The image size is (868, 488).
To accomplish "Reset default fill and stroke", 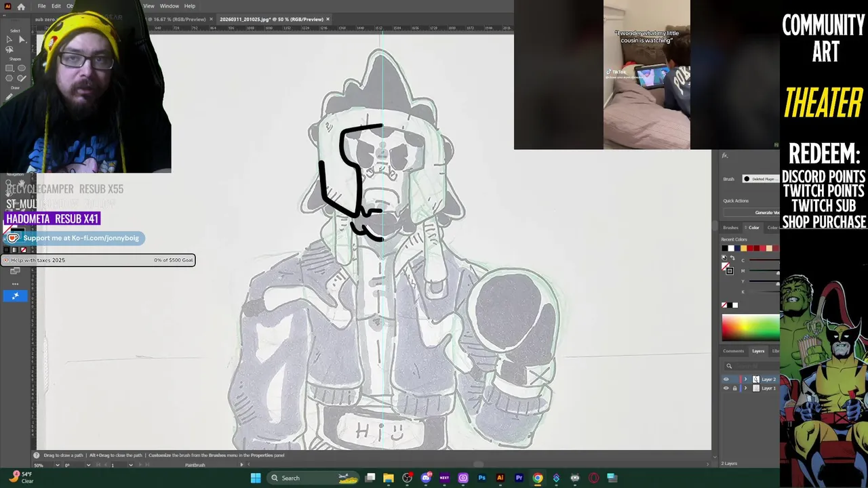I will (x=724, y=258).
